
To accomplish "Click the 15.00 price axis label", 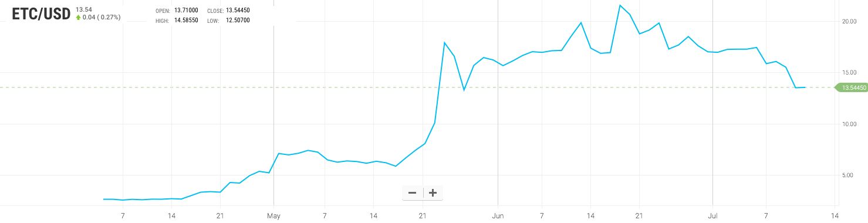I will [849, 72].
